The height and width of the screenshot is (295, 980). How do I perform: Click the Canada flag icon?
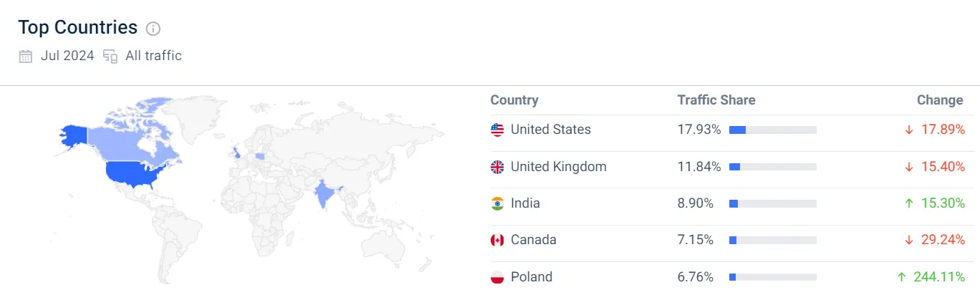point(497,240)
